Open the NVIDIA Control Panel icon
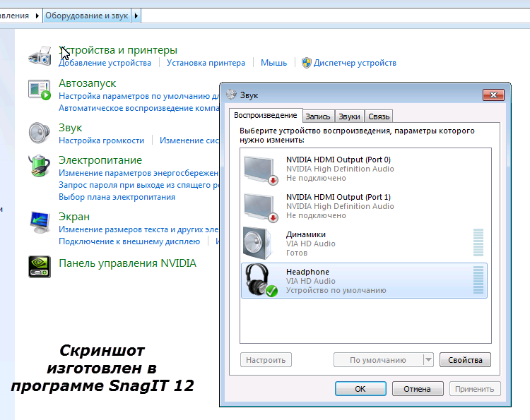This screenshot has height=420, width=530. (40, 266)
